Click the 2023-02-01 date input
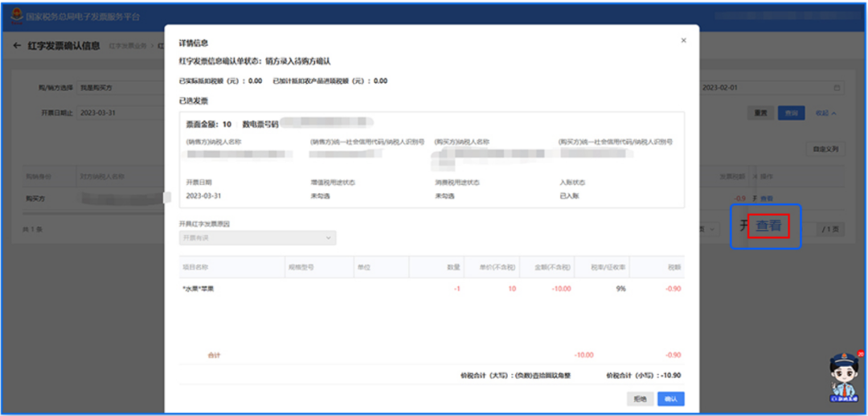The width and height of the screenshot is (868, 416). click(x=771, y=88)
